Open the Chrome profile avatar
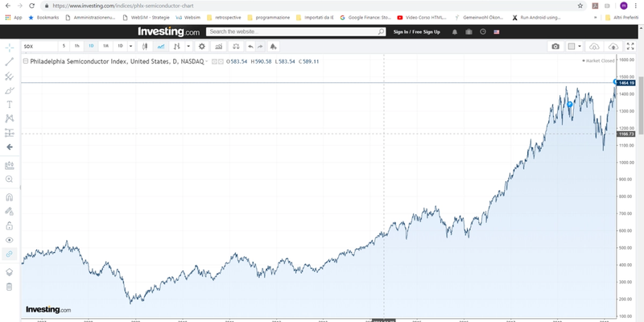 coord(623,6)
